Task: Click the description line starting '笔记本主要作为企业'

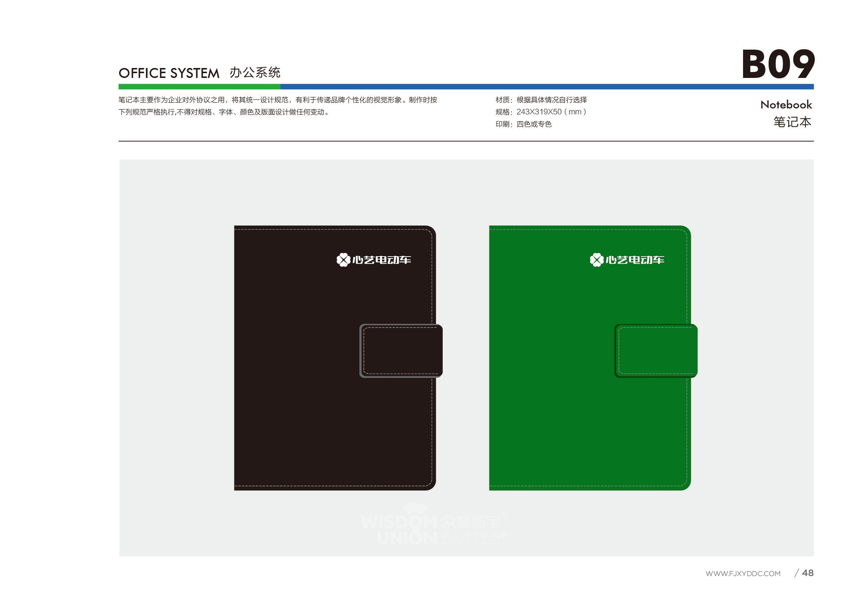Action: coord(278,100)
